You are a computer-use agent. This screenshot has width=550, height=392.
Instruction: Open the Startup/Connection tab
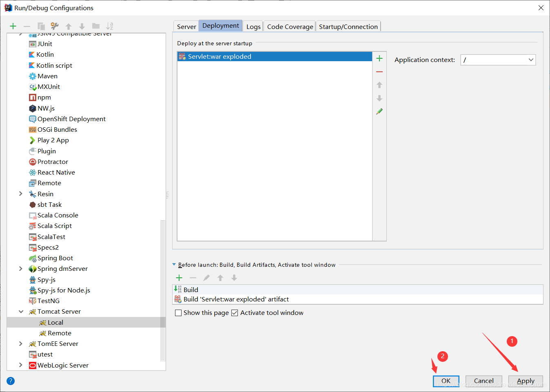click(348, 27)
